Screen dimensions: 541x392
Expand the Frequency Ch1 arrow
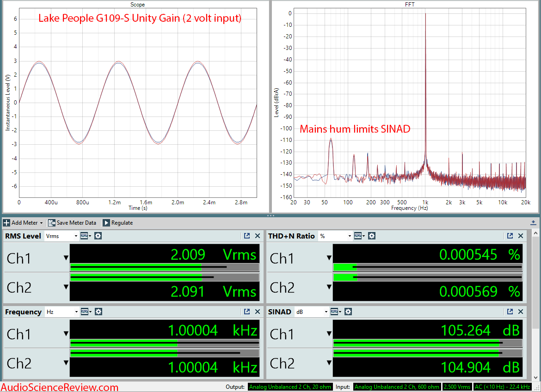click(x=66, y=334)
